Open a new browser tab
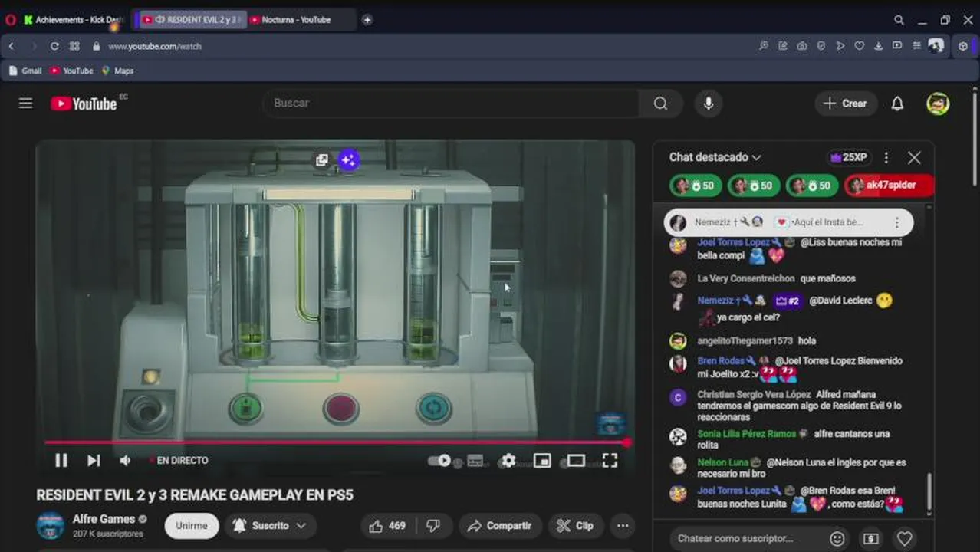Image resolution: width=980 pixels, height=552 pixels. (367, 20)
